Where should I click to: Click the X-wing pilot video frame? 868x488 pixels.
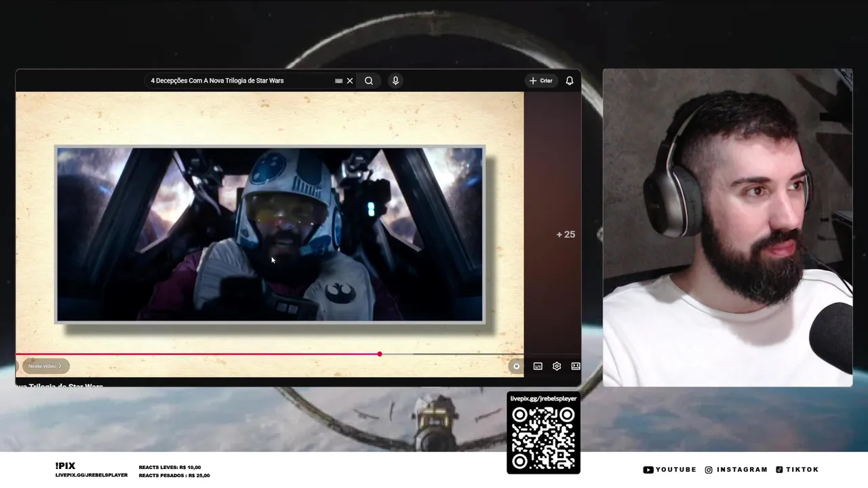tap(270, 234)
